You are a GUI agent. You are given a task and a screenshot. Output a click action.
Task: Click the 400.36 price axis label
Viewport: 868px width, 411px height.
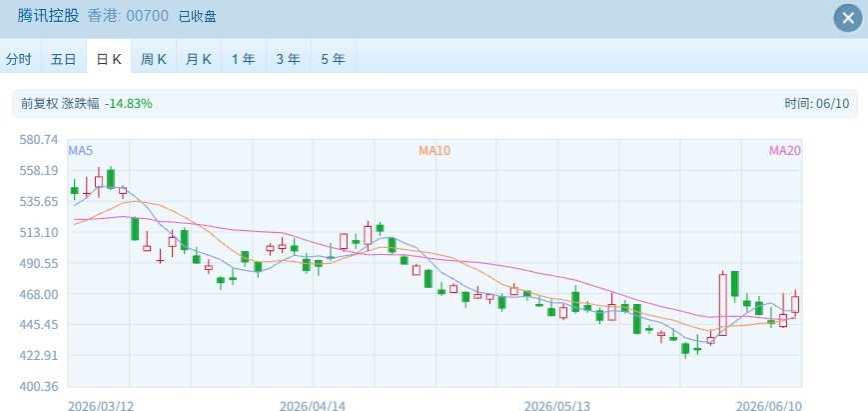coord(39,386)
